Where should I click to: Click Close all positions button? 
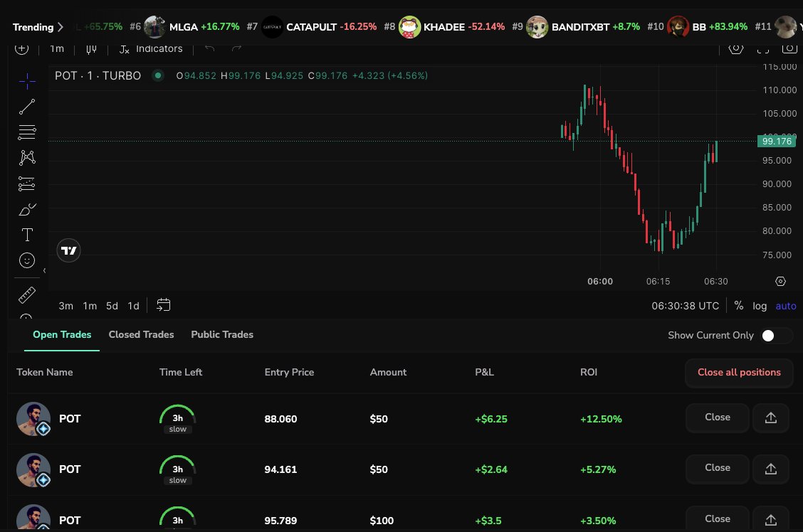coord(739,373)
